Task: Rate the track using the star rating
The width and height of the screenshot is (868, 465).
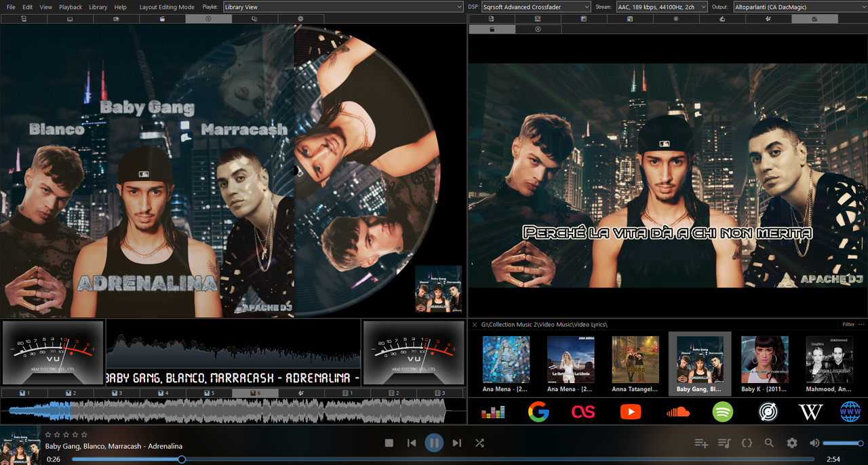Action: pos(66,434)
